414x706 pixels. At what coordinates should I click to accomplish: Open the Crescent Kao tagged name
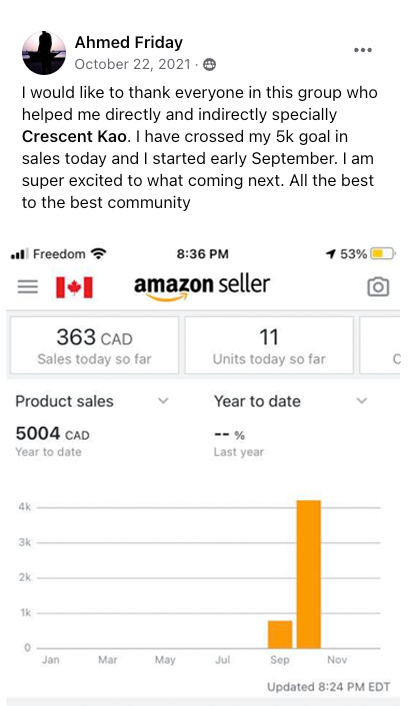click(x=74, y=136)
